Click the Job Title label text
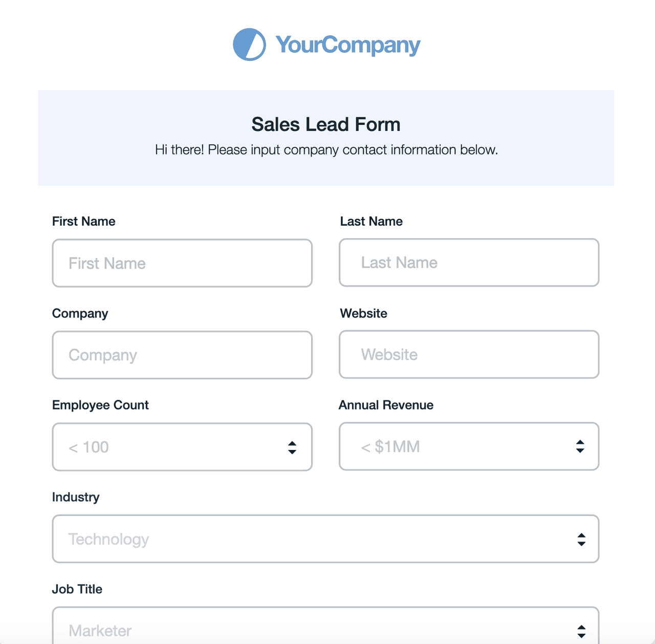Screen dimensions: 655x644 77,589
